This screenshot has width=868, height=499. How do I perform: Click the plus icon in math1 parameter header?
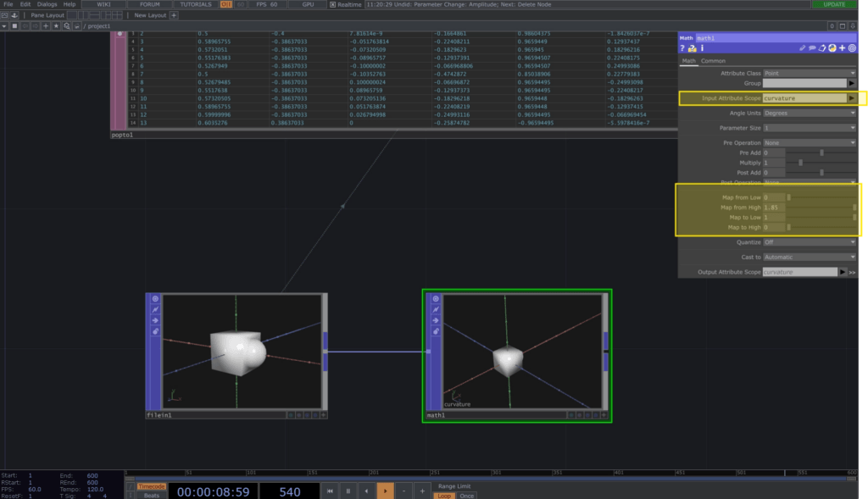(842, 48)
